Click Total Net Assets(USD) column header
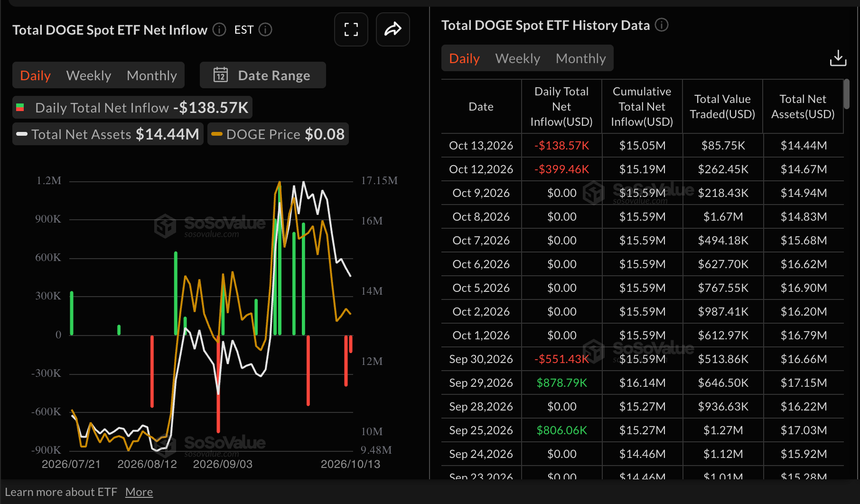This screenshot has height=504, width=860. click(803, 107)
